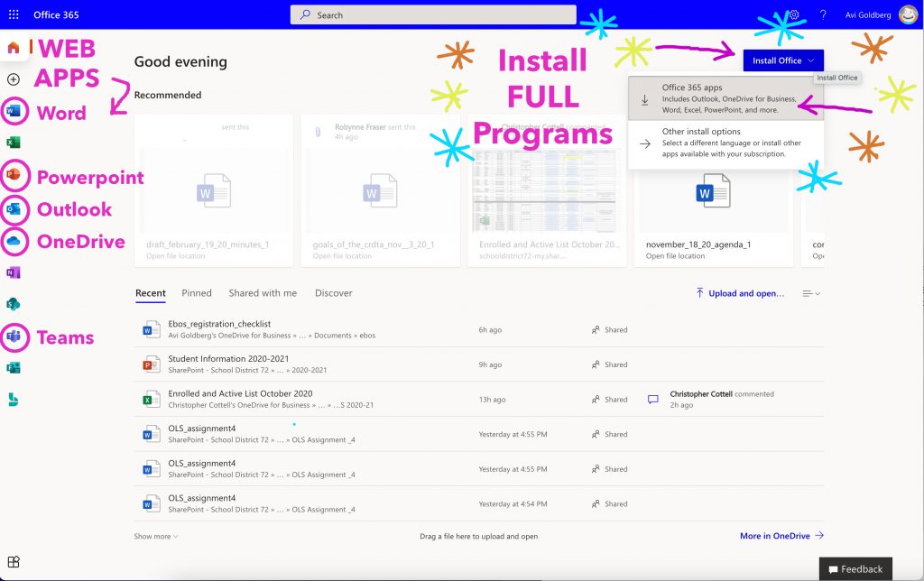The image size is (924, 581).
Task: Click the Help question mark icon
Action: tap(823, 14)
